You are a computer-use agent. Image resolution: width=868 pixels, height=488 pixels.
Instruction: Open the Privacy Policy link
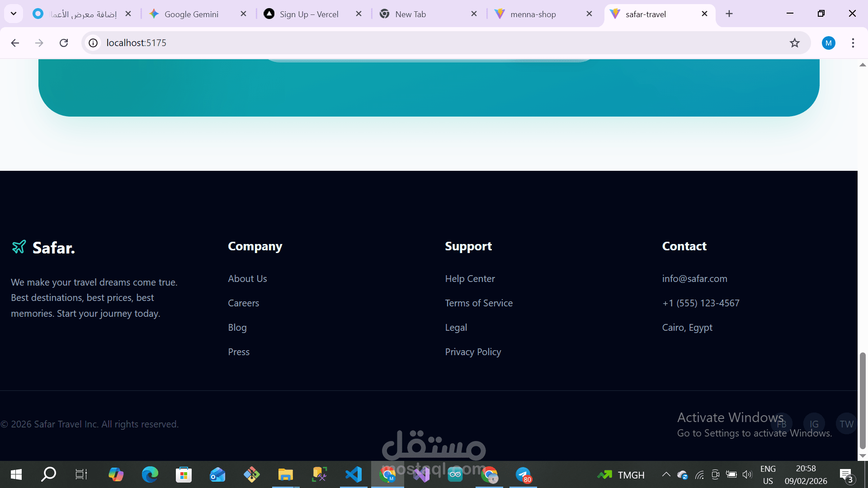(x=473, y=352)
